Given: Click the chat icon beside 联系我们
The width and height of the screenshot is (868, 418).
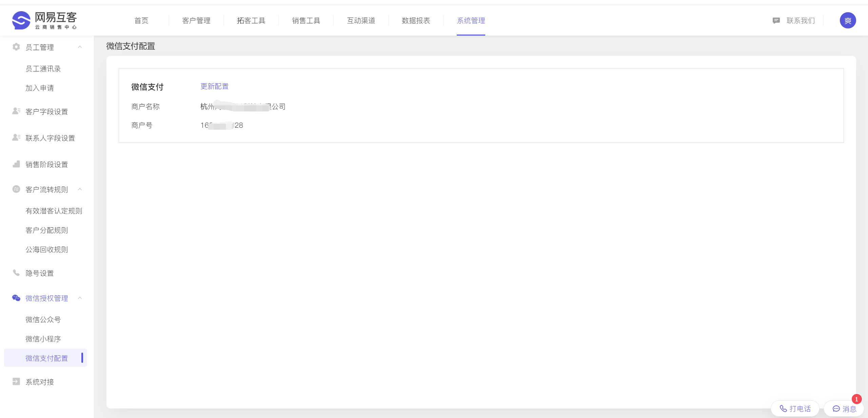Looking at the screenshot, I should tap(776, 21).
